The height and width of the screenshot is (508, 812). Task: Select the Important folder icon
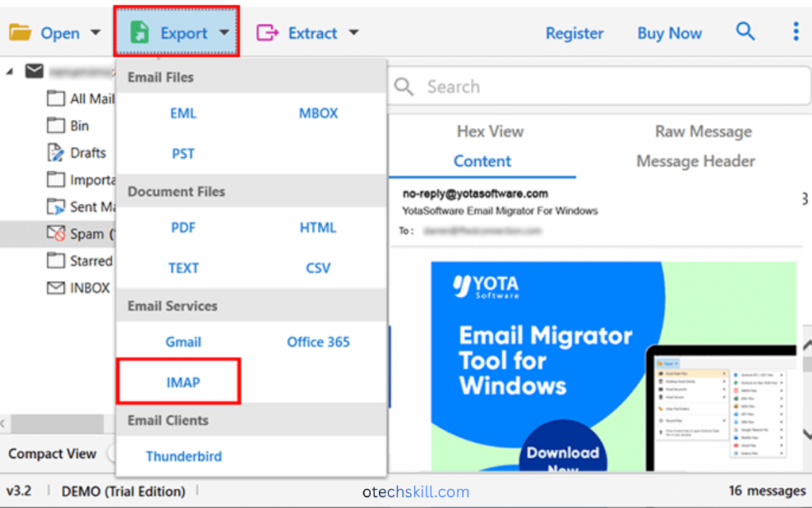point(56,179)
